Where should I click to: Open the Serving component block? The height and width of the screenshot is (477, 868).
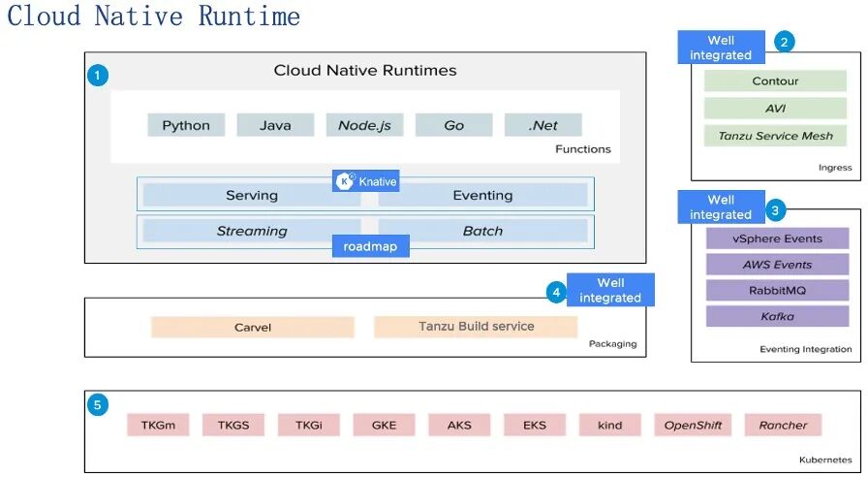click(252, 195)
